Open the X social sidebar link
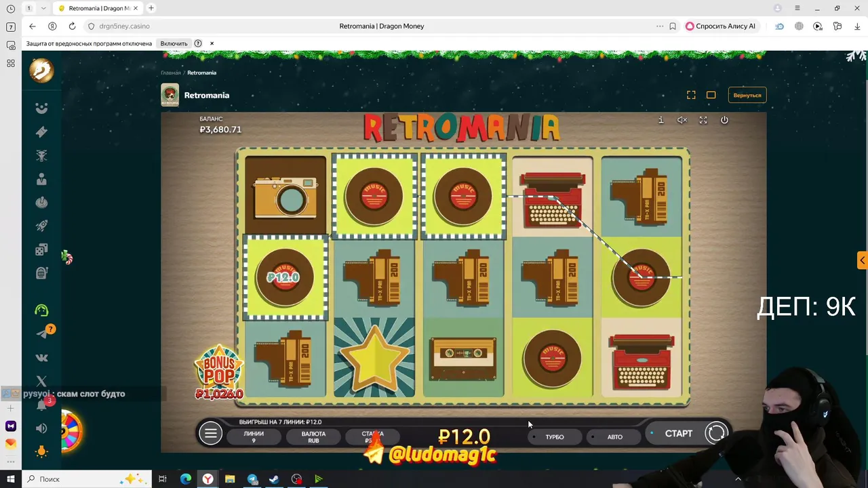Screen dimensions: 868x488 point(41,381)
